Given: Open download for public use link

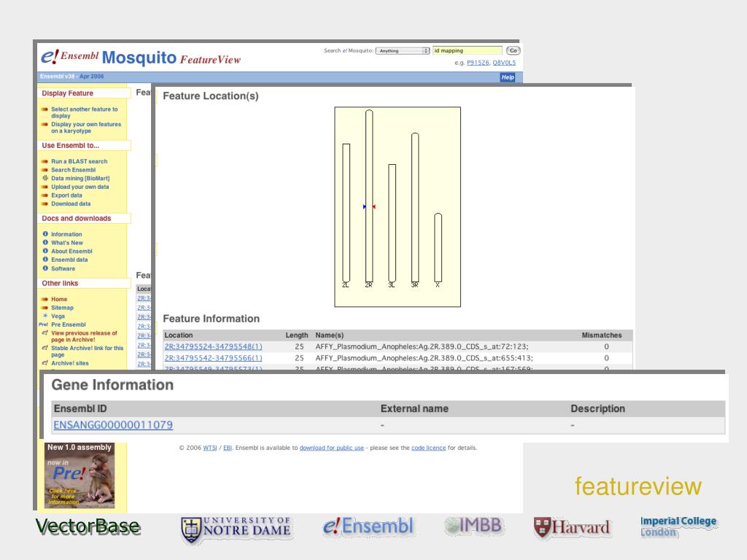Looking at the screenshot, I should click(332, 448).
